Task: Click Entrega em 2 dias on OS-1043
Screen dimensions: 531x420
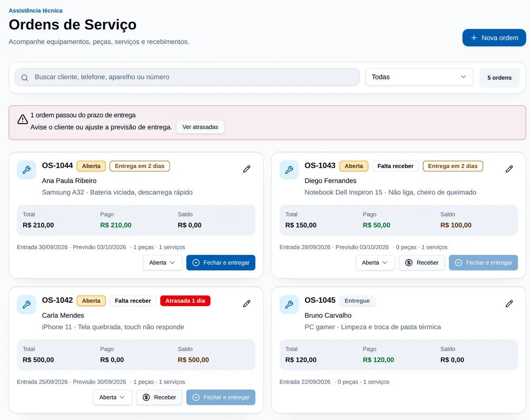Action: pos(453,166)
